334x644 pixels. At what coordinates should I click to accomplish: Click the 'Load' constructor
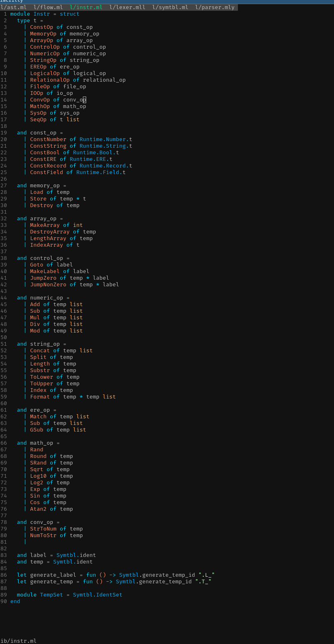(x=37, y=192)
